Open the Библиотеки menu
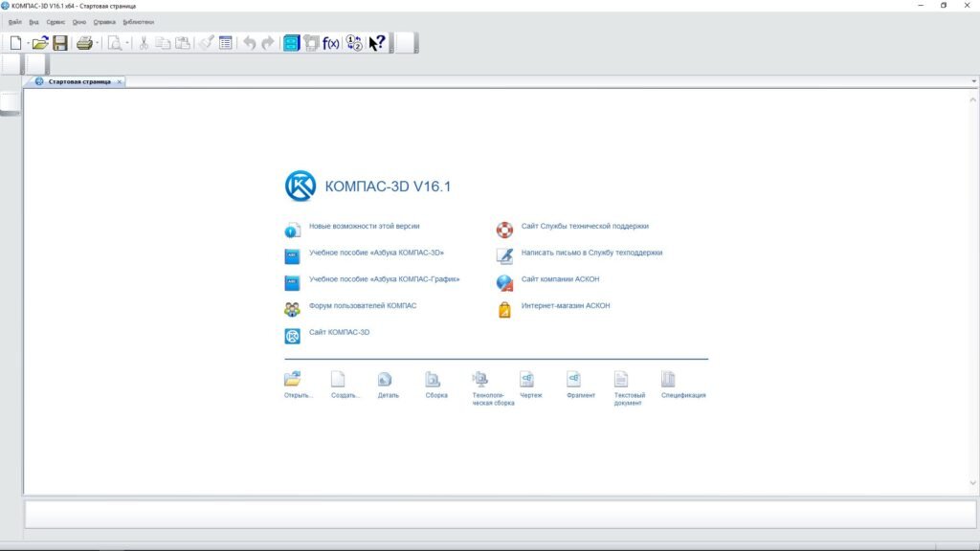 tap(138, 22)
